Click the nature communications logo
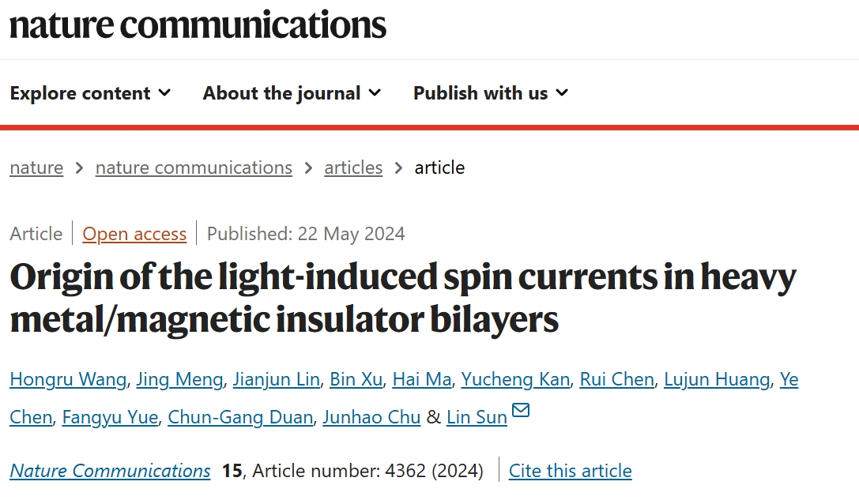859x504 pixels. pos(198,25)
